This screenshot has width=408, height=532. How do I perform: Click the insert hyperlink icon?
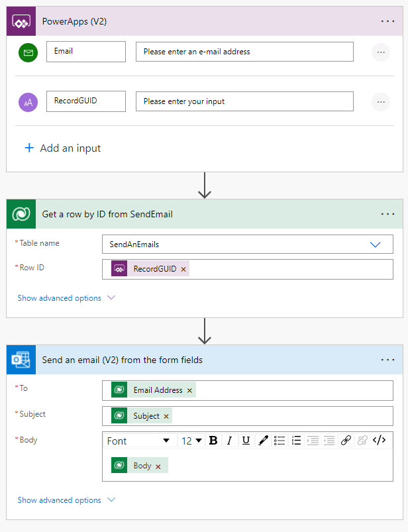pyautogui.click(x=346, y=441)
